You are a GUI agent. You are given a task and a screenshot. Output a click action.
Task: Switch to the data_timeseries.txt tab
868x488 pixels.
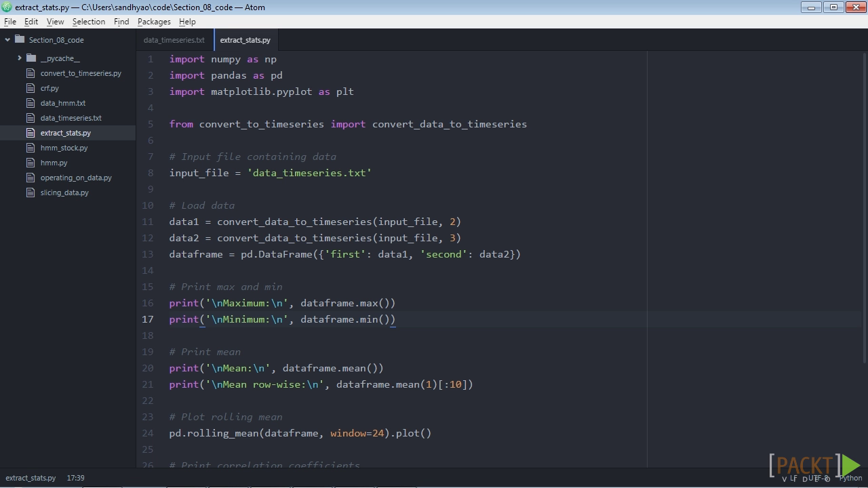click(174, 40)
